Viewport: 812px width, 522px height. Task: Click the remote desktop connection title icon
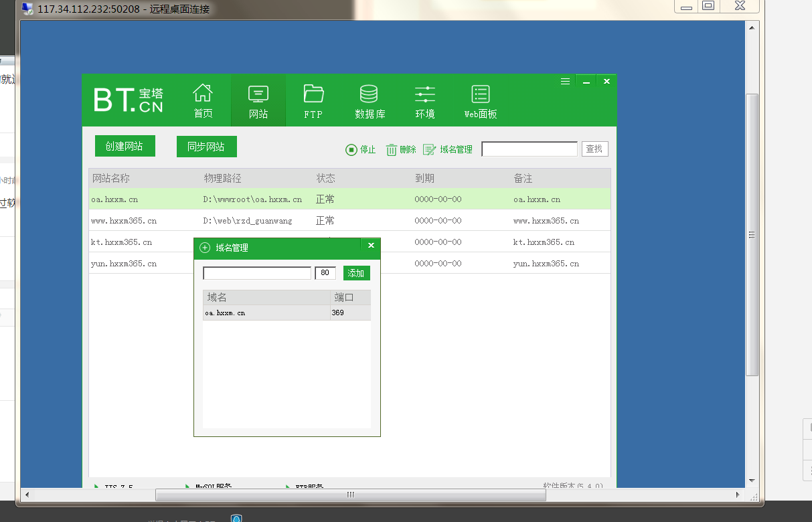click(27, 9)
